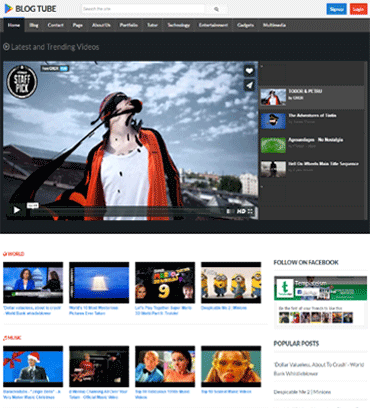Open the Hell On Wheels thumbnail
Screen dimensions: 370x408
click(273, 169)
